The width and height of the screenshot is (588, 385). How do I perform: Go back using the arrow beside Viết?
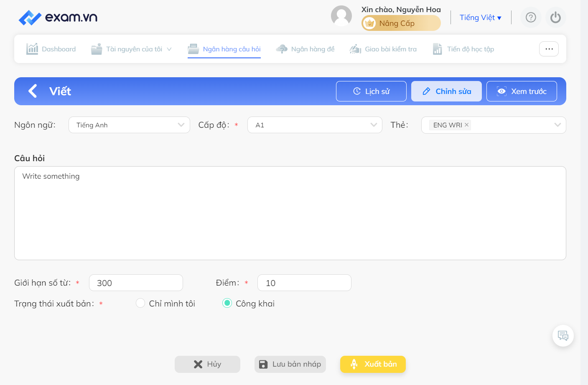(x=33, y=91)
